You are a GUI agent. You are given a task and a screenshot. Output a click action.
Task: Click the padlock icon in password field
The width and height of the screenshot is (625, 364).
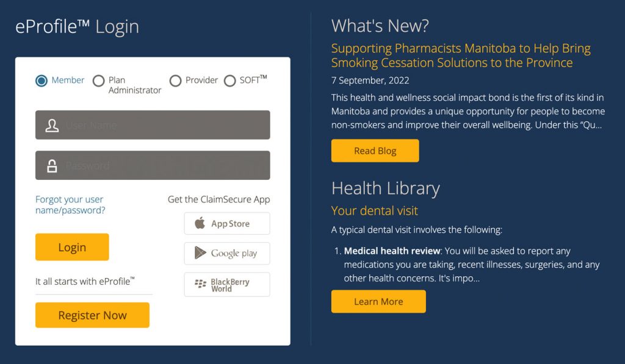pyautogui.click(x=52, y=166)
